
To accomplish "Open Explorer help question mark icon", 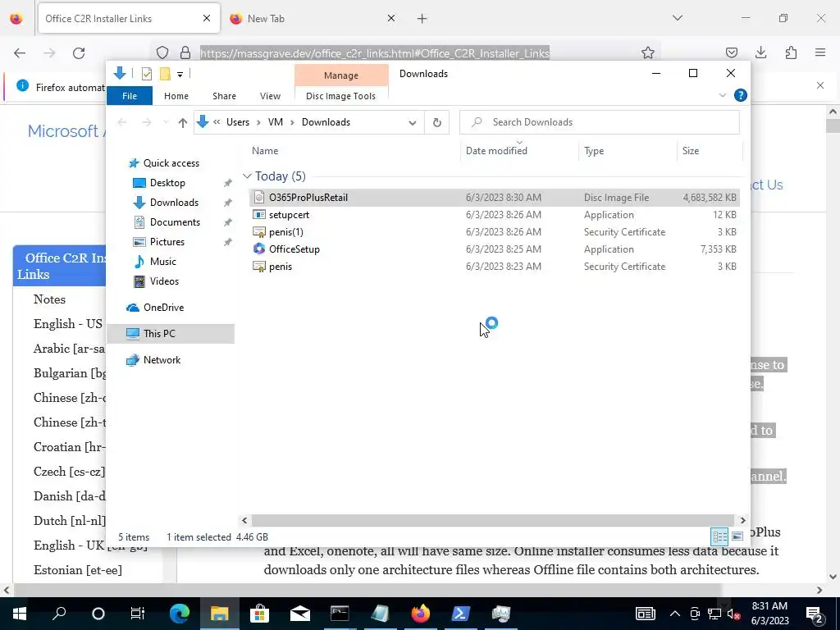I will point(741,95).
